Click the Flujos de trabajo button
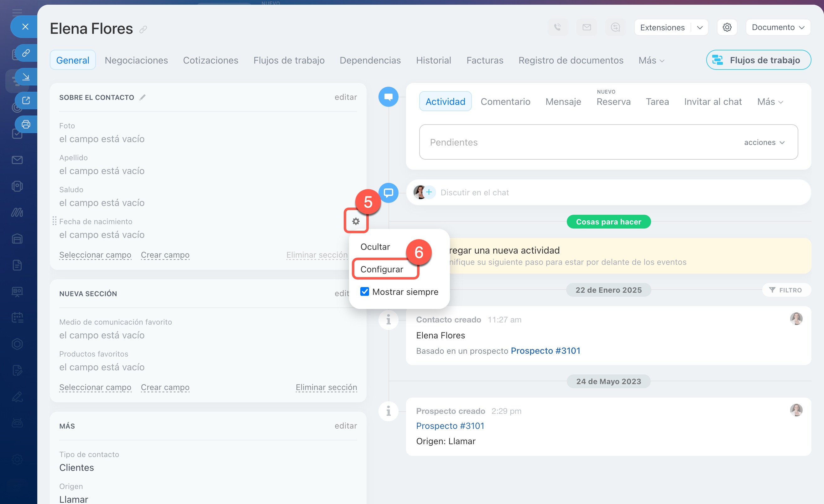This screenshot has width=824, height=504. pyautogui.click(x=758, y=60)
